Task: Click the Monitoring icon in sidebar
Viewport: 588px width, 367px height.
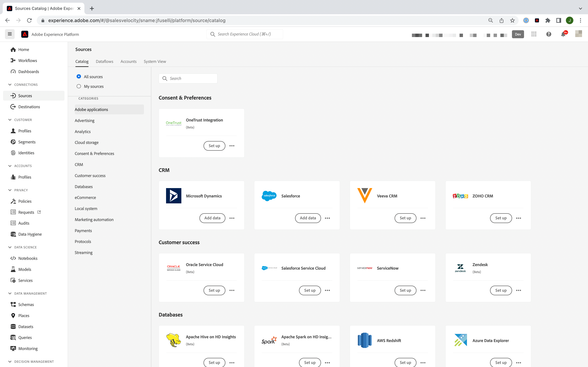Action: pyautogui.click(x=13, y=348)
